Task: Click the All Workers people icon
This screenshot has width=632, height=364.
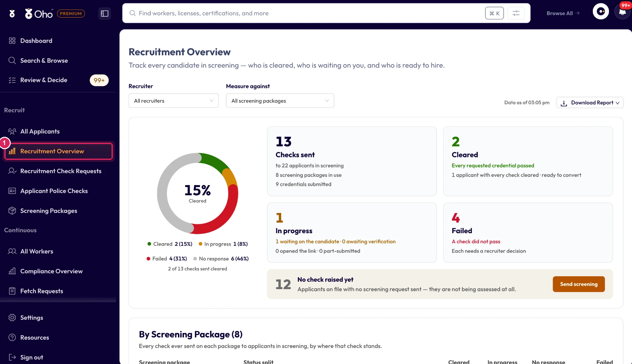Action: point(12,251)
